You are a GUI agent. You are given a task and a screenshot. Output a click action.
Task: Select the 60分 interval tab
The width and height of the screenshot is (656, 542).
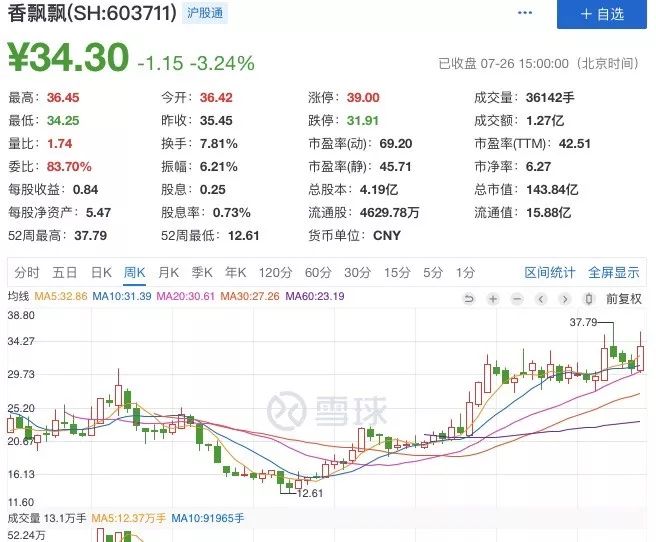318,273
